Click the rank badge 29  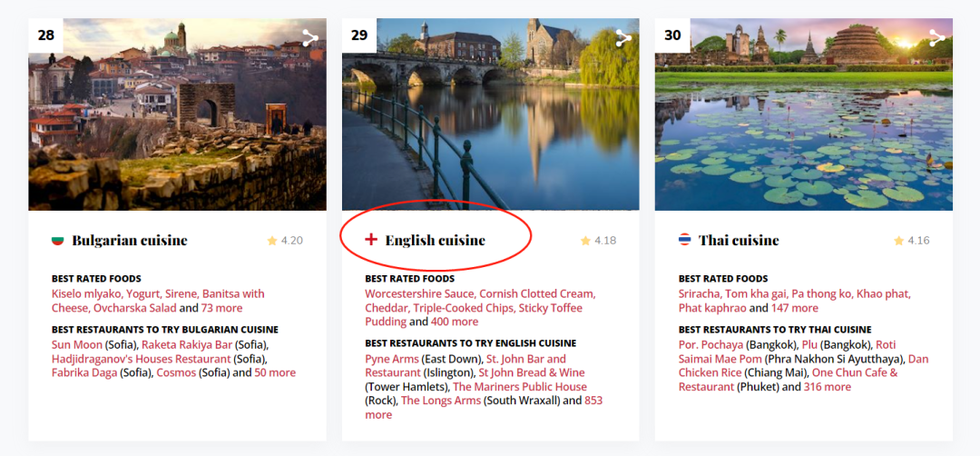359,35
